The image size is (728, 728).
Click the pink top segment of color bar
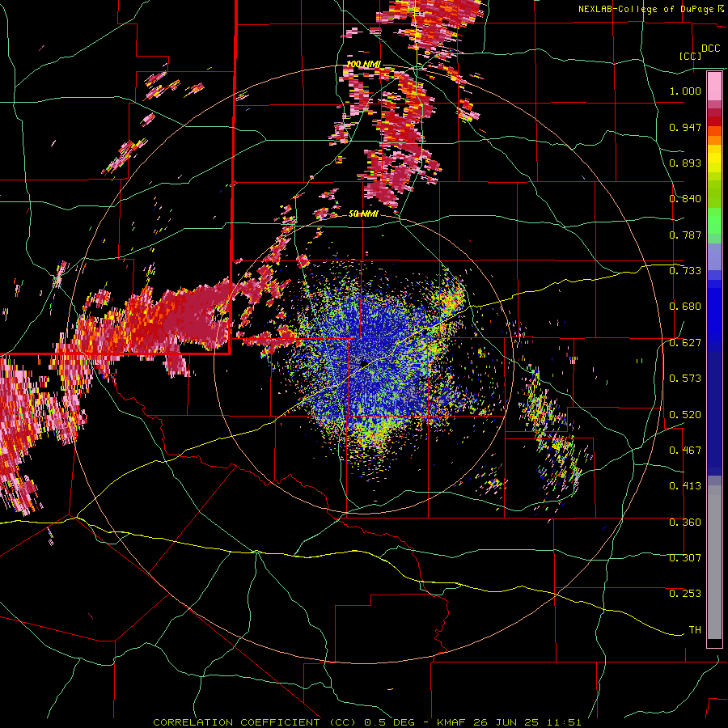714,86
